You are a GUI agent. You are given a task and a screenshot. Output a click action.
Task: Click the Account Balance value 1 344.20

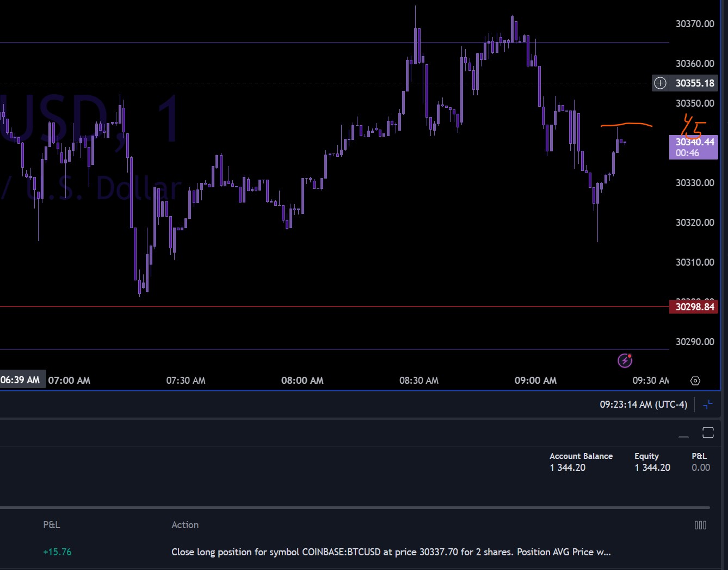(x=567, y=468)
